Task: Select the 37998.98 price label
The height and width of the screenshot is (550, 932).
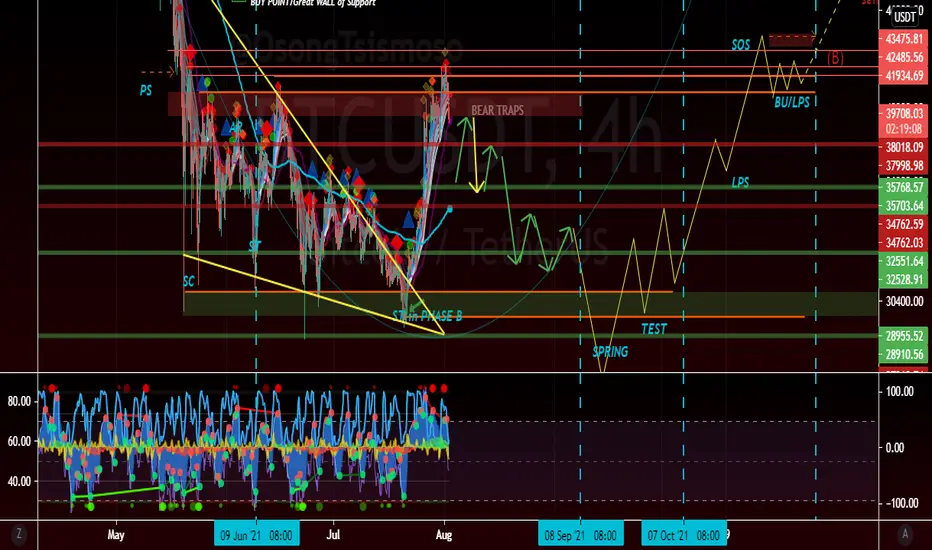Action: tap(905, 165)
